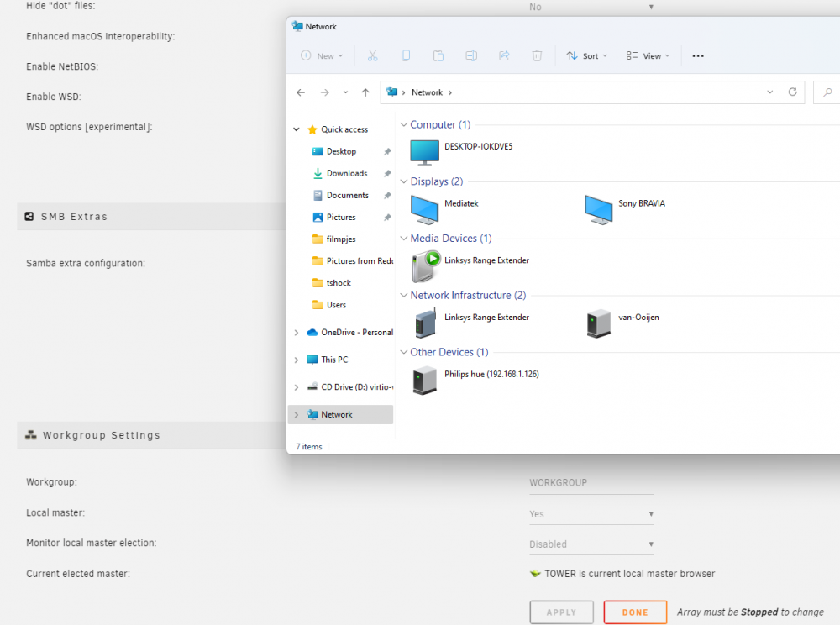Click the Delete trash icon

537,55
